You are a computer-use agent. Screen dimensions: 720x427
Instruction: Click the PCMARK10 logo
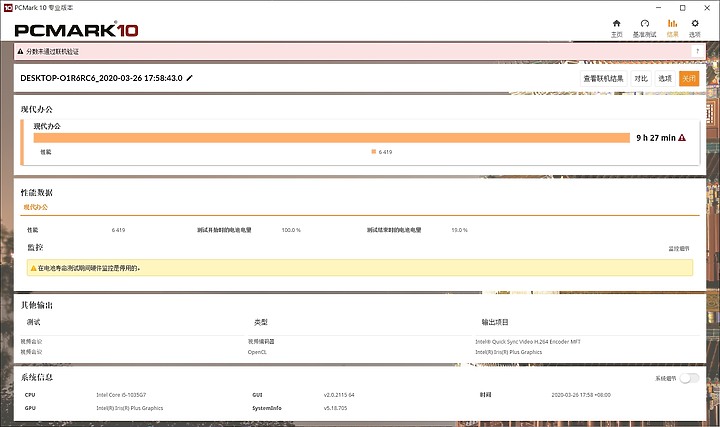[x=76, y=30]
